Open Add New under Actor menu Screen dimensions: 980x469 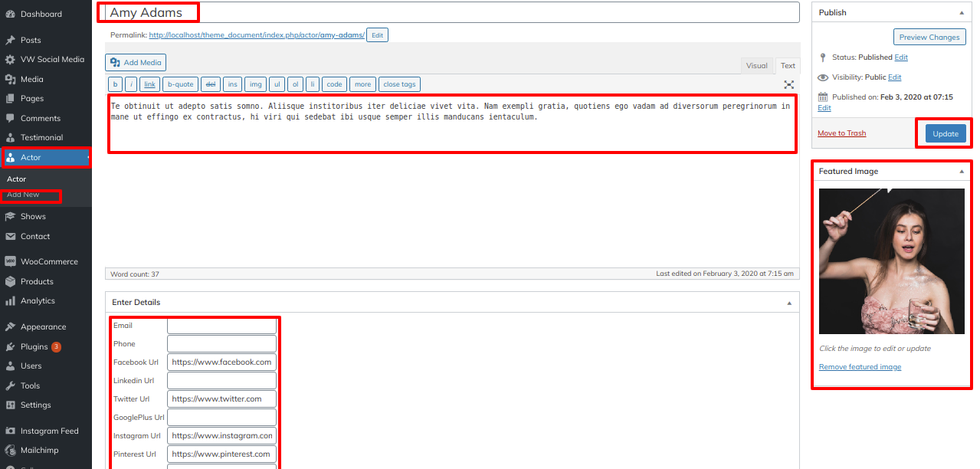click(23, 195)
